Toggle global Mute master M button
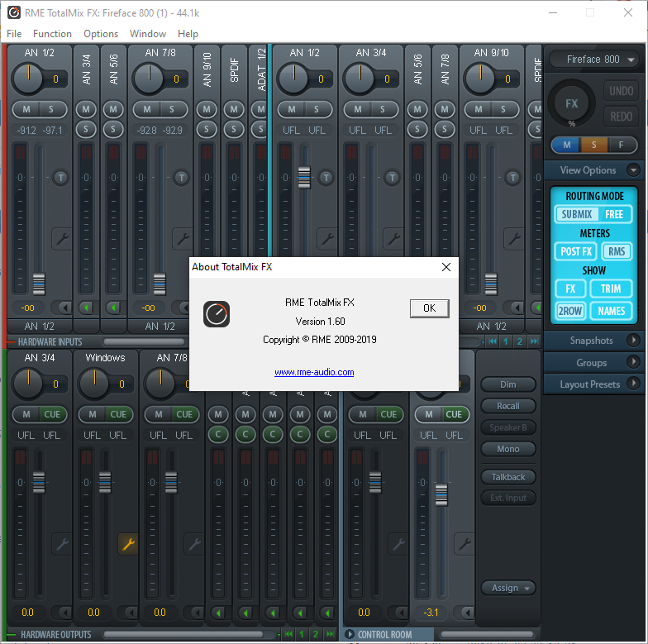Screen dimensions: 648x644 567,145
